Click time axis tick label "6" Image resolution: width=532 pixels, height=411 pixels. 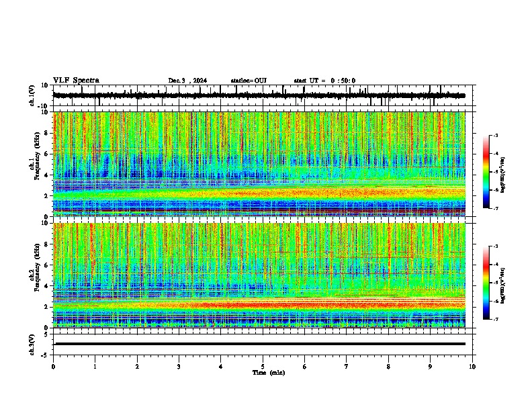[x=305, y=367]
